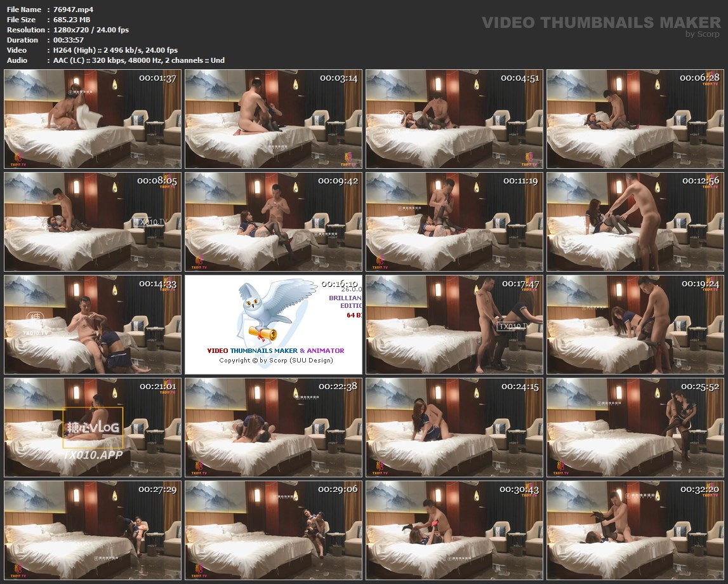Open the last thumbnail stamped 00:32:20

635,530
